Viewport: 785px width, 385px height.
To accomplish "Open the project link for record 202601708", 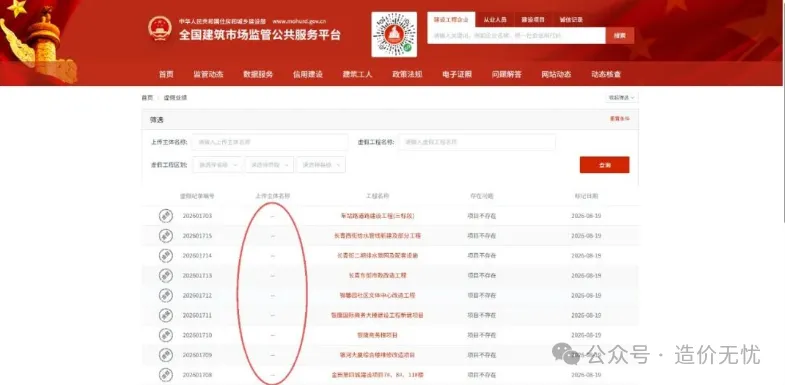I will coord(377,375).
